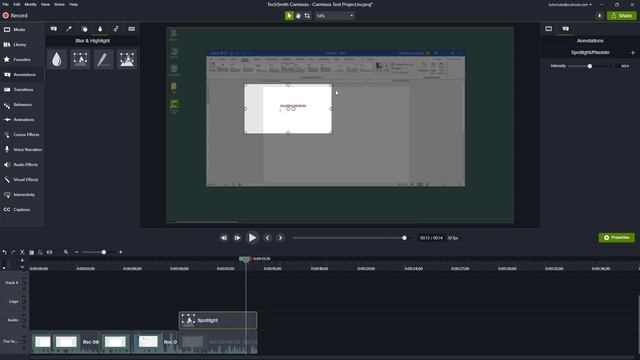The image size is (640, 360).
Task: Switch to Keystroke Callouts annotation tab
Action: [x=131, y=29]
